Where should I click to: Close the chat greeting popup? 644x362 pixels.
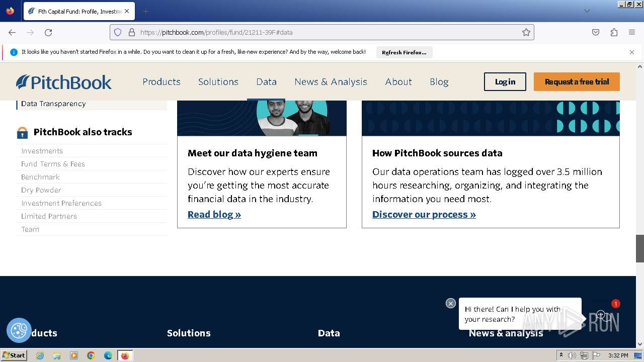tap(451, 303)
